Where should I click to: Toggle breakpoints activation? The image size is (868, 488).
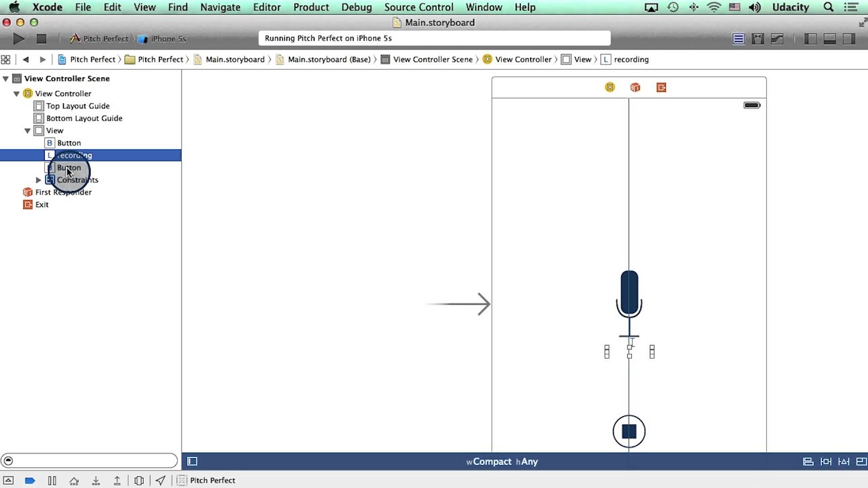pos(30,481)
